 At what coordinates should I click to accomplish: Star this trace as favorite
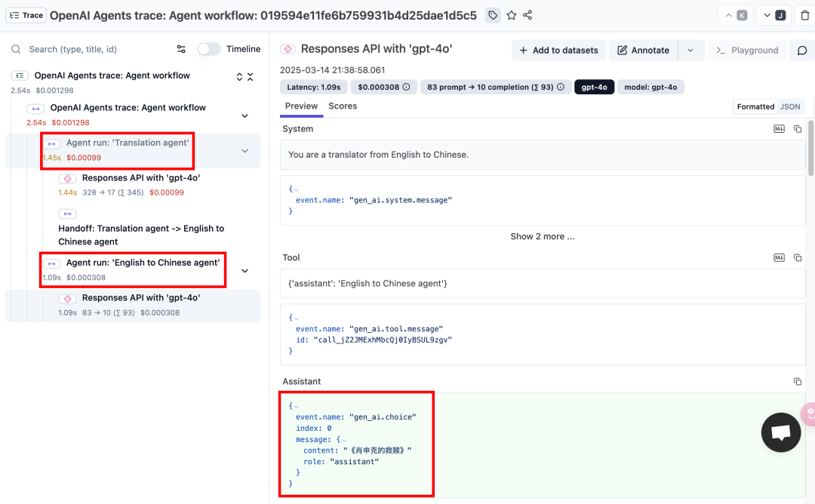(x=512, y=16)
